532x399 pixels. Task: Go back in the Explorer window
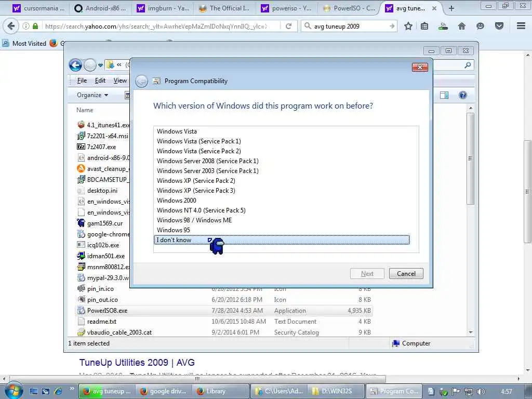[75, 65]
